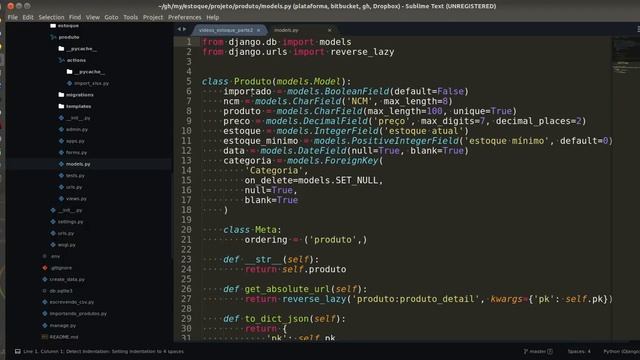
Task: Open the File menu
Action: (x=13, y=17)
